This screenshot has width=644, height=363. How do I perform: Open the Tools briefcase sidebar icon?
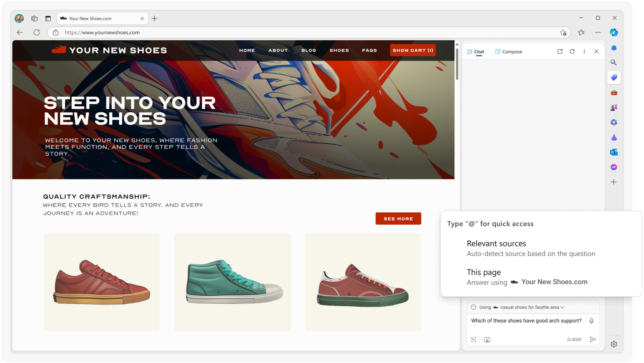tap(614, 93)
